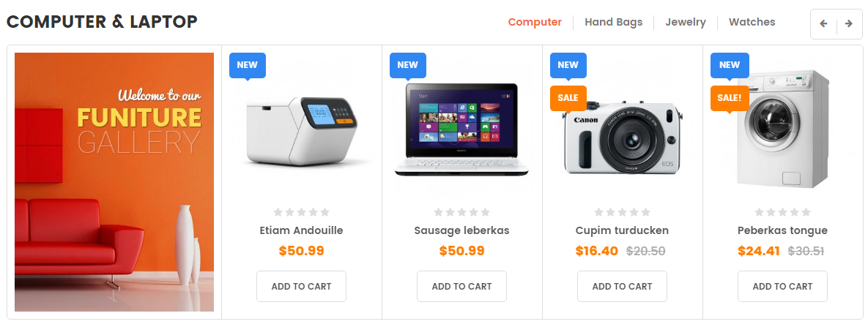868x324 pixels.
Task: View the Windows laptop product image
Action: [x=461, y=130]
